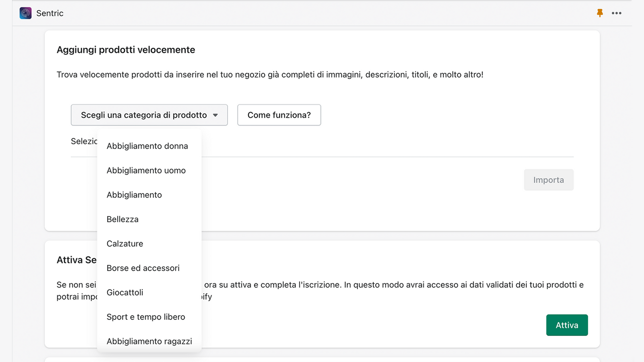This screenshot has height=362, width=644.
Task: Click the 'Trova velocemente prodotti' description text
Action: pyautogui.click(x=270, y=75)
